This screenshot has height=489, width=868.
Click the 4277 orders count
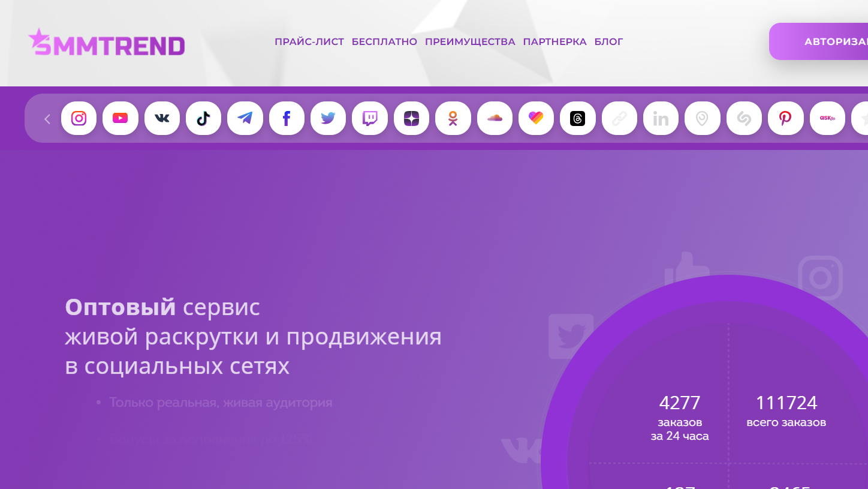point(680,402)
